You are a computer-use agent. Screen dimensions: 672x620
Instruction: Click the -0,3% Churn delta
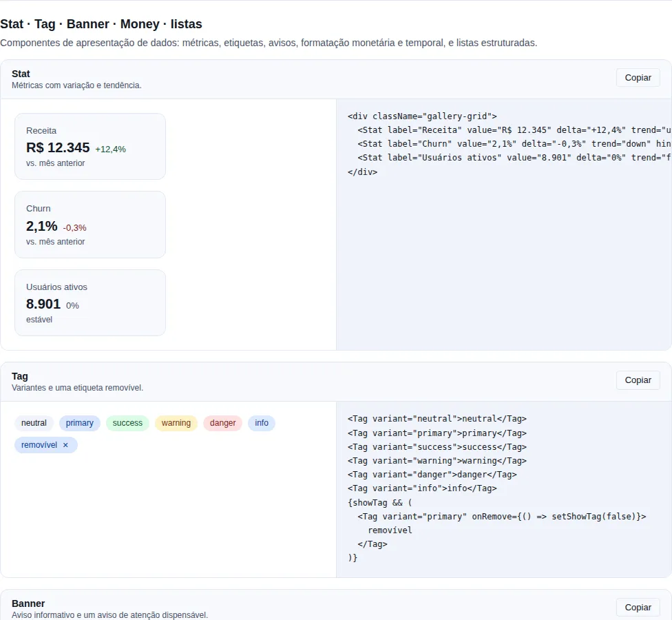(74, 227)
